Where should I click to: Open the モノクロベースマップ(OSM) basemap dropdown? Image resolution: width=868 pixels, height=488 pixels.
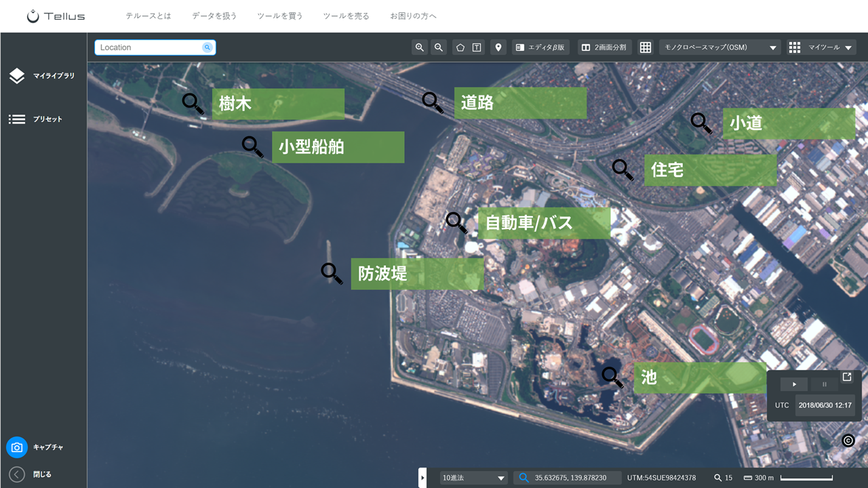click(720, 47)
